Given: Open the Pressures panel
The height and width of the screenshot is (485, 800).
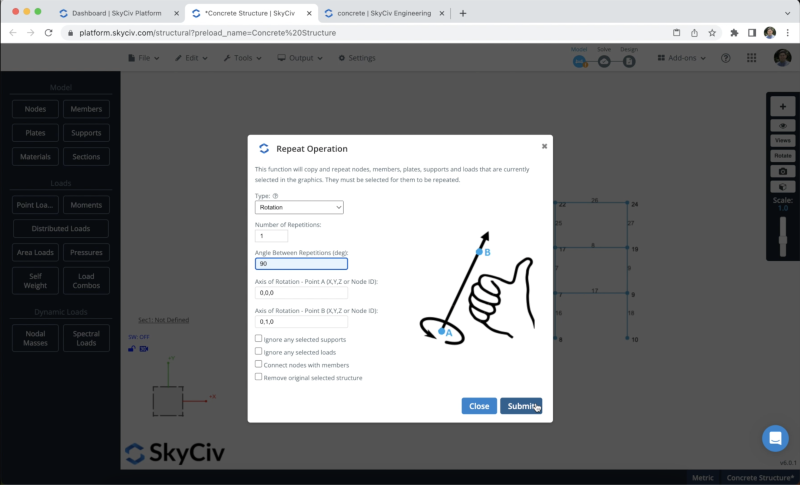Looking at the screenshot, I should 86,252.
